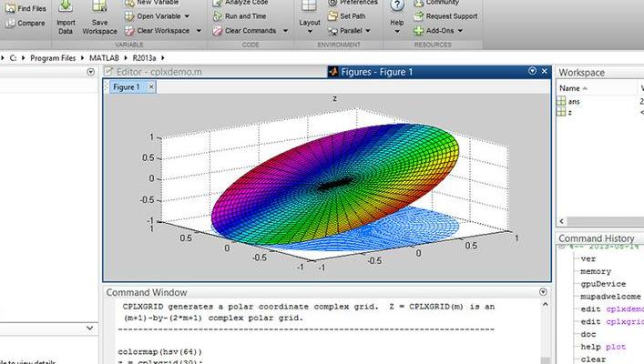Viewport: 644px width, 364px height.
Task: Open the left panel actions menu arrow
Action: pos(91,72)
